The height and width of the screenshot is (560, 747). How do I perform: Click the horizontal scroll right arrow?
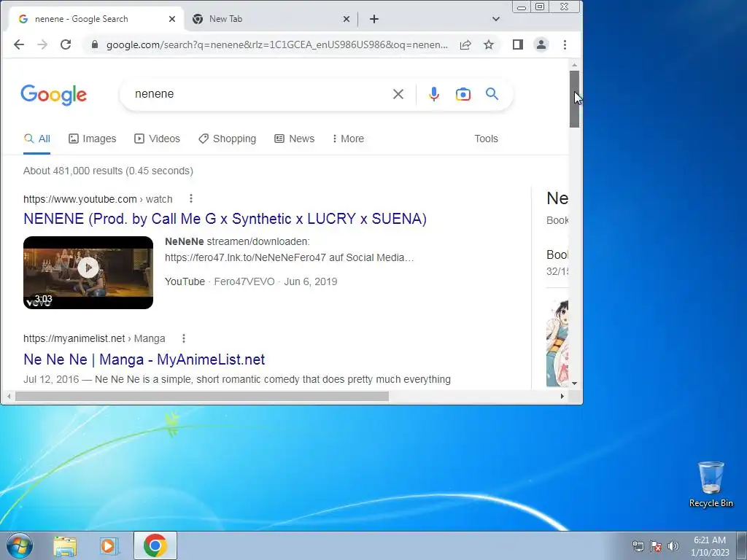[562, 396]
